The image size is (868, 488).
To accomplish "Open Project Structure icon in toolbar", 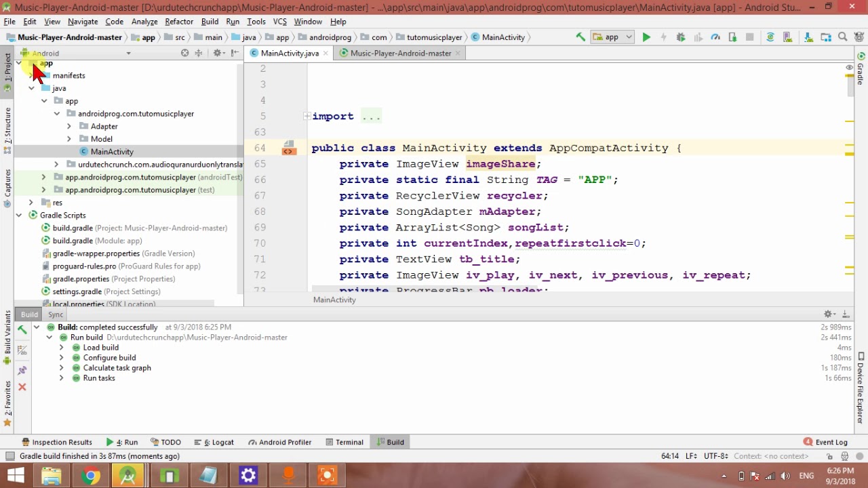I will coord(825,37).
